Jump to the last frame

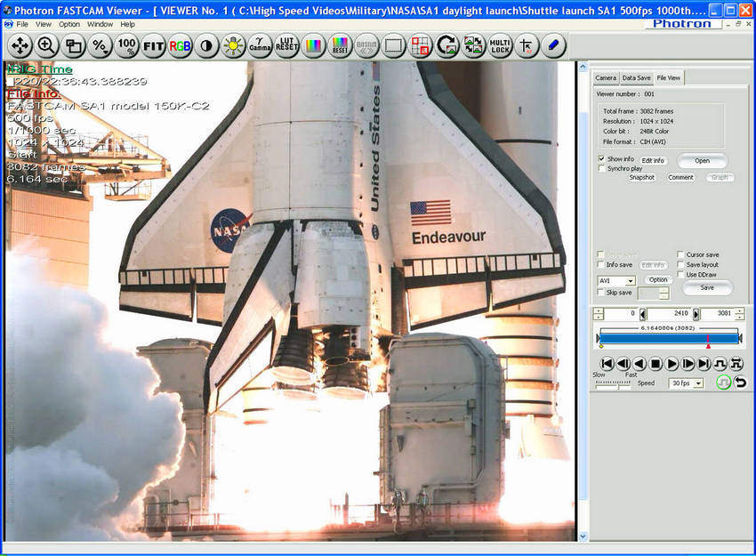click(704, 364)
